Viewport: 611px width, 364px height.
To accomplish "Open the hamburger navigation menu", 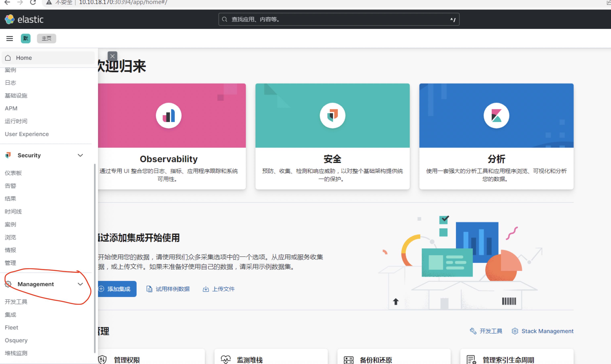I will [x=9, y=38].
